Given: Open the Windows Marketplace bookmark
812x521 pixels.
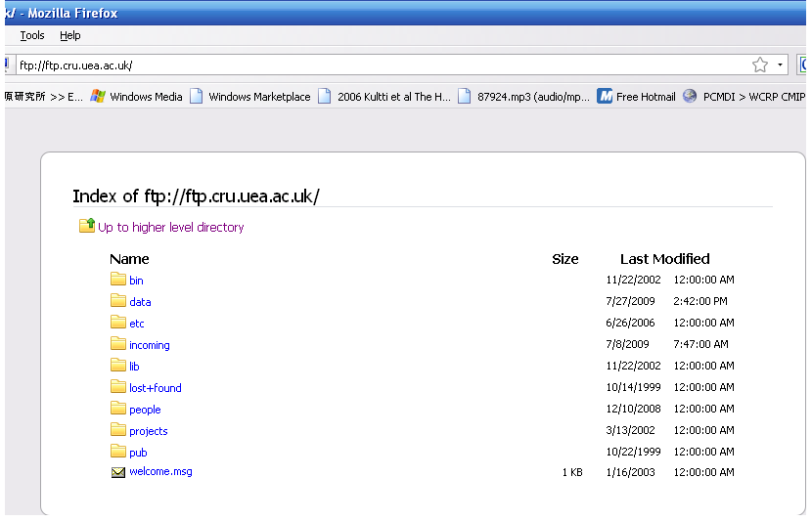Looking at the screenshot, I should [x=250, y=97].
